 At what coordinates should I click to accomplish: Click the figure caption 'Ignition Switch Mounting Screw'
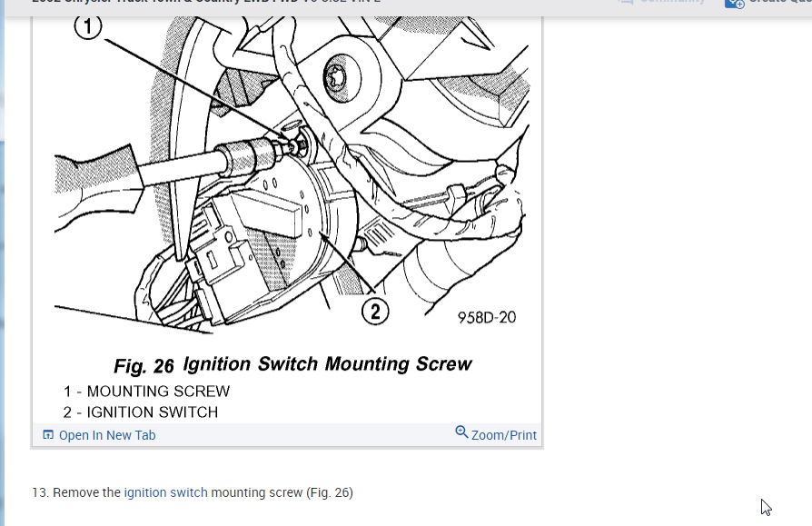tap(327, 364)
